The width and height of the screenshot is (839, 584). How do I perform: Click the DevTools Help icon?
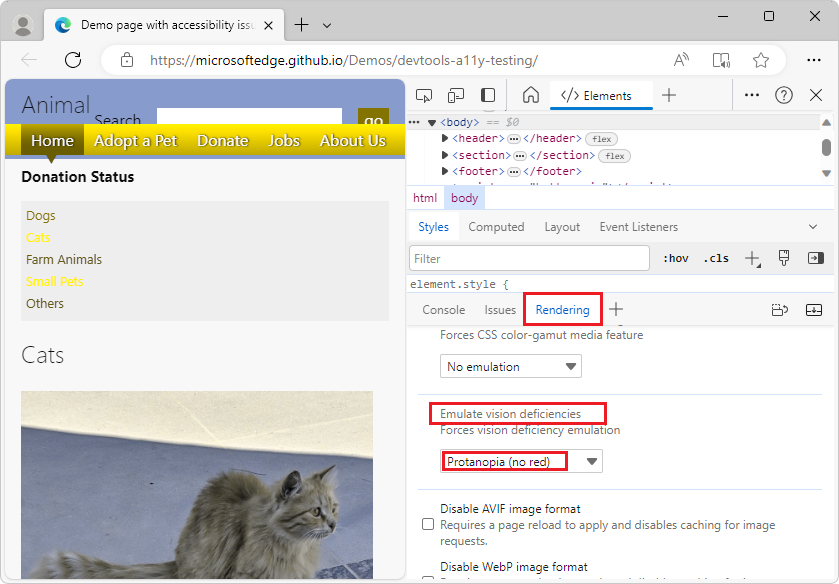(x=784, y=96)
